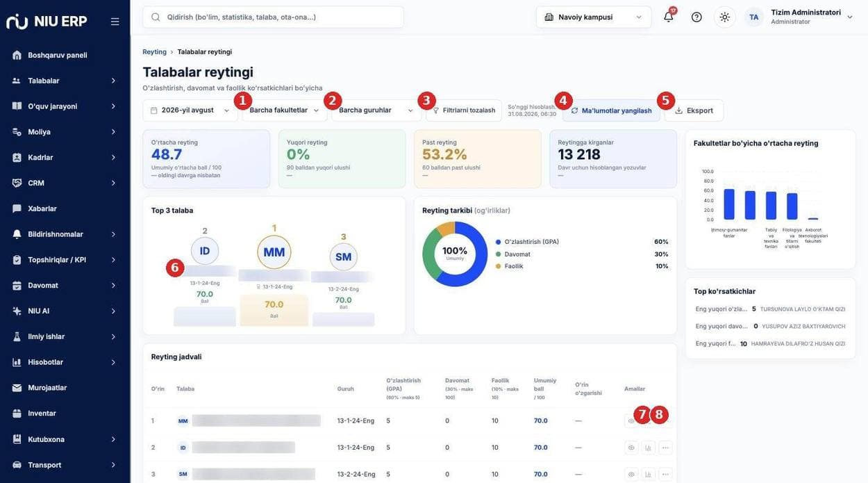Click the Reyting tarkibi donut chart
This screenshot has width=868, height=483.
tap(455, 254)
